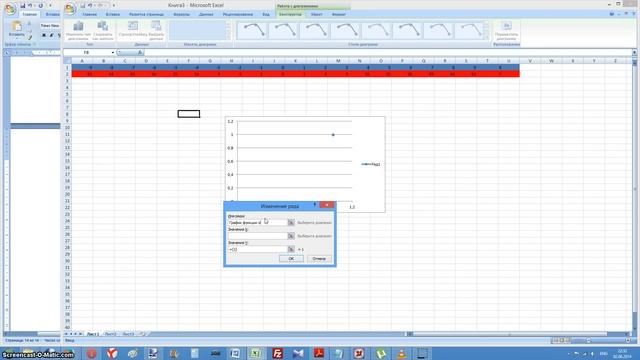Viewport: 640px width, 360px height.
Task: Click the Excel icon on the taskbar
Action: pos(256,353)
